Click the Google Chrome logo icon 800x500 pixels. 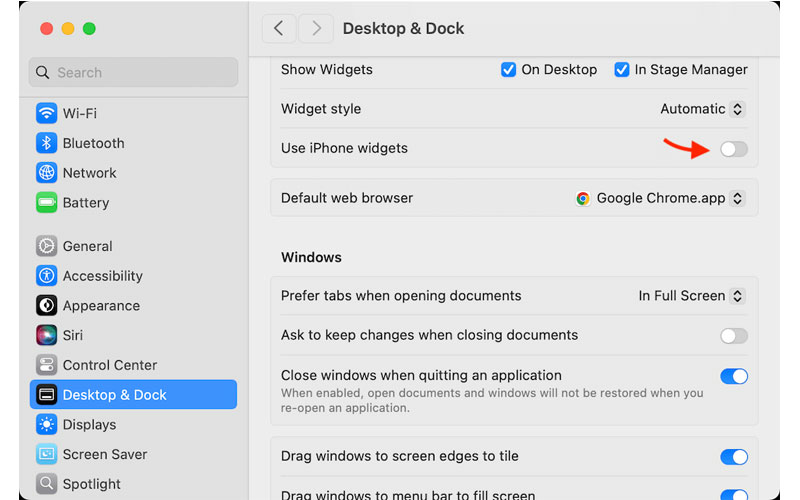pyautogui.click(x=583, y=198)
